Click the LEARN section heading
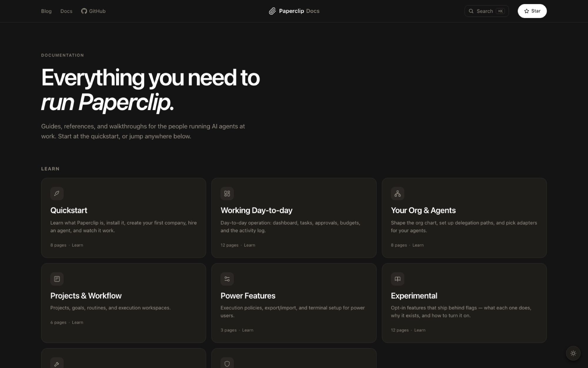Screen dimensions: 588x368 point(50,169)
